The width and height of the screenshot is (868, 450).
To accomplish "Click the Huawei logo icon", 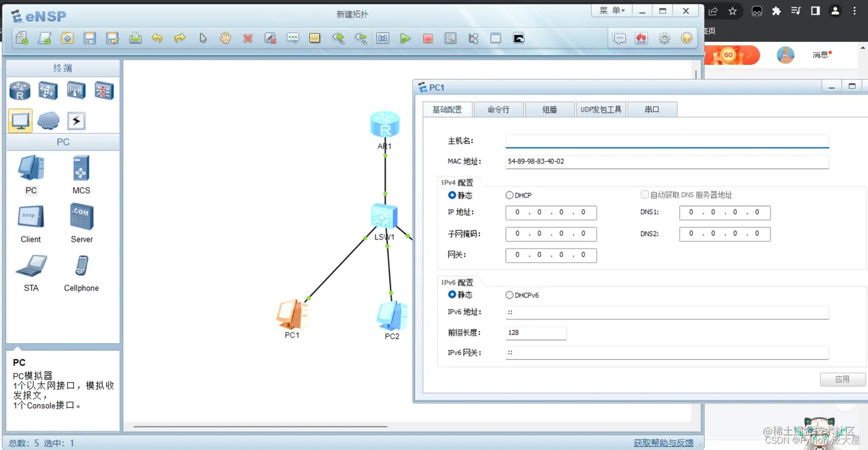I will (641, 38).
